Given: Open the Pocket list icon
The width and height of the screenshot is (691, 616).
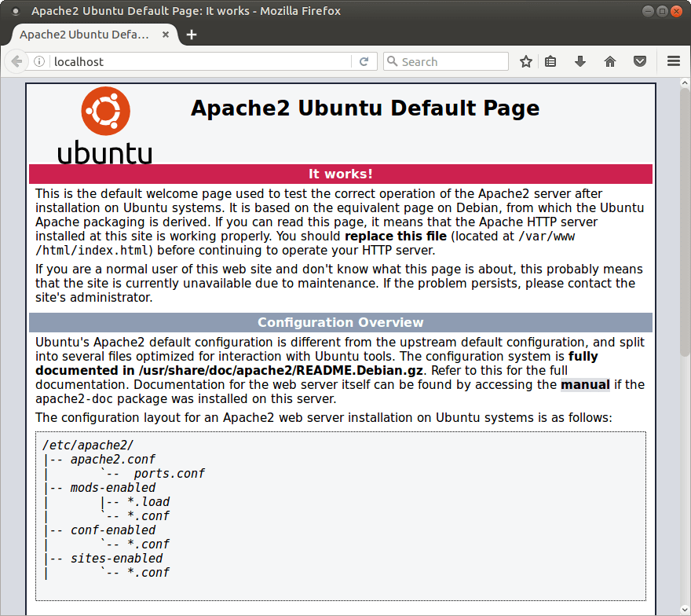Looking at the screenshot, I should 640,61.
